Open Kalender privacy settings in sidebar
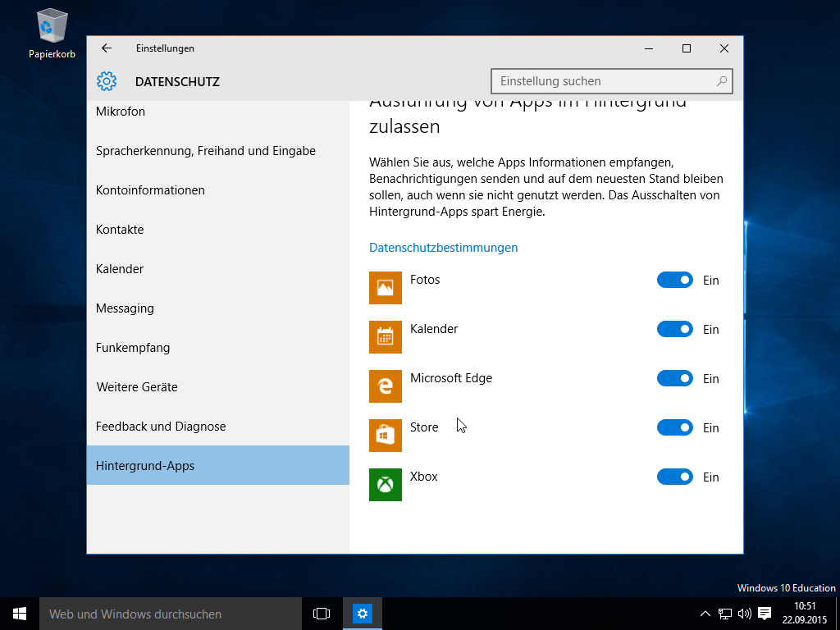The height and width of the screenshot is (630, 840). pos(218,269)
